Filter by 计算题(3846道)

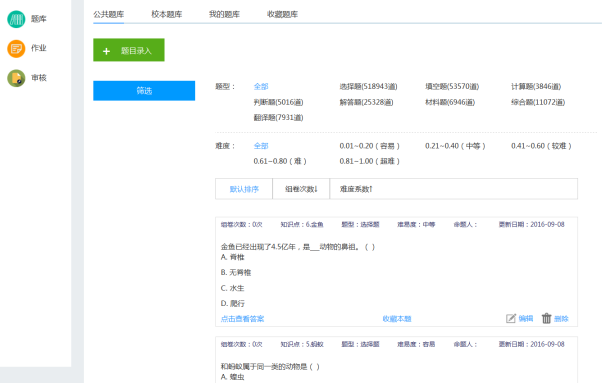(x=536, y=86)
